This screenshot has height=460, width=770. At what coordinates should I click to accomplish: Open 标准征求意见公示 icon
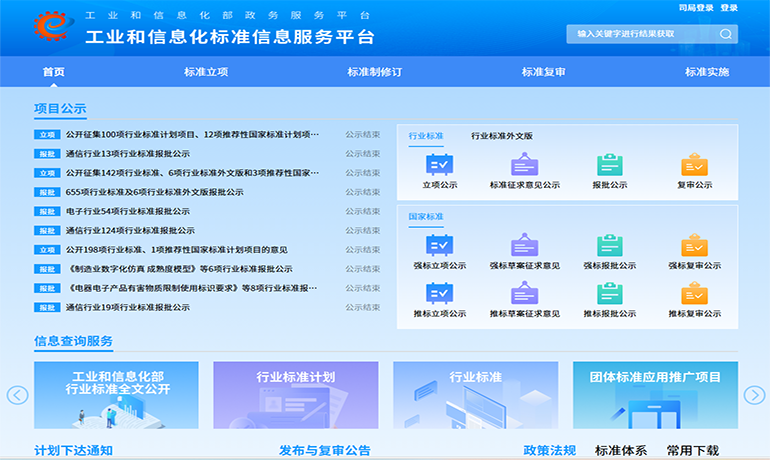[524, 165]
